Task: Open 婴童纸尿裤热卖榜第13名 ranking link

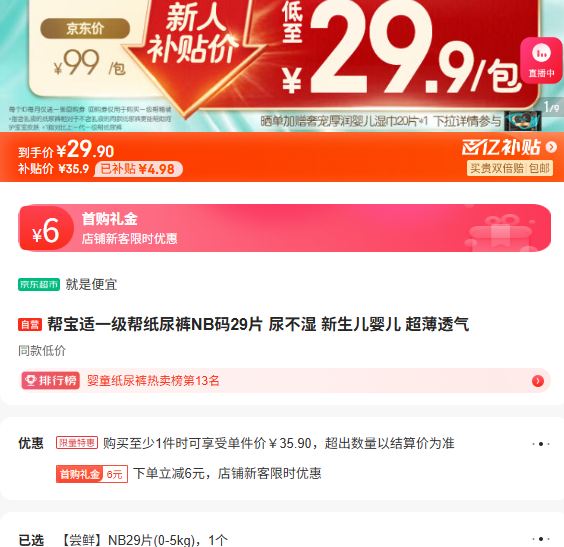Action: pos(153,380)
